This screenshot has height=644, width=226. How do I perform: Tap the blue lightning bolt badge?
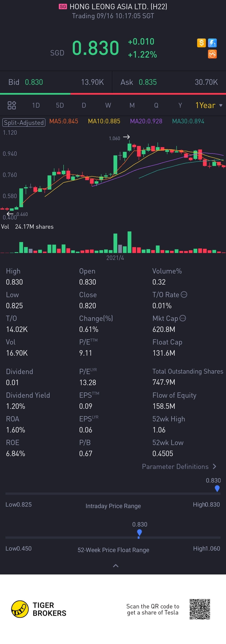[x=213, y=43]
